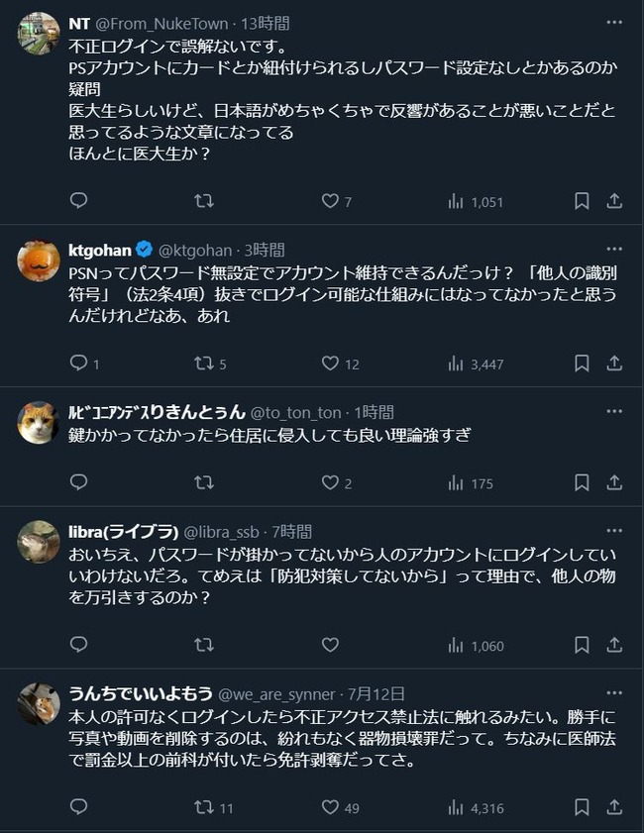Like the NT tweet with 7 likes
Viewport: 644px width, 833px height.
click(x=336, y=201)
